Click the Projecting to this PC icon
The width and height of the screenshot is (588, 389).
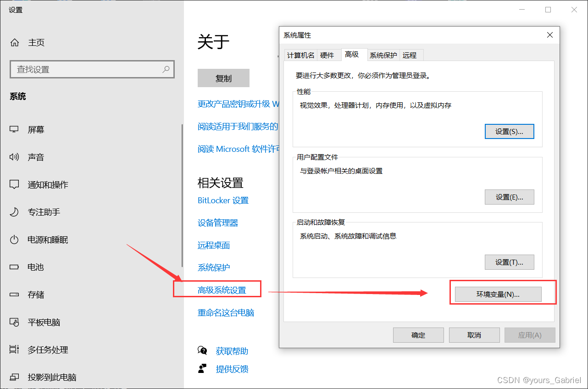pyautogui.click(x=14, y=377)
